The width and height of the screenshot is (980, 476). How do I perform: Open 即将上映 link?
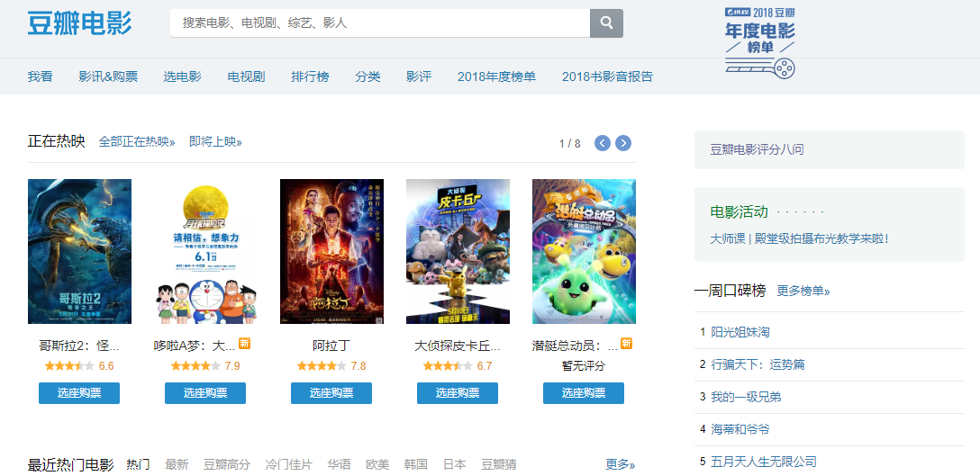coord(215,142)
